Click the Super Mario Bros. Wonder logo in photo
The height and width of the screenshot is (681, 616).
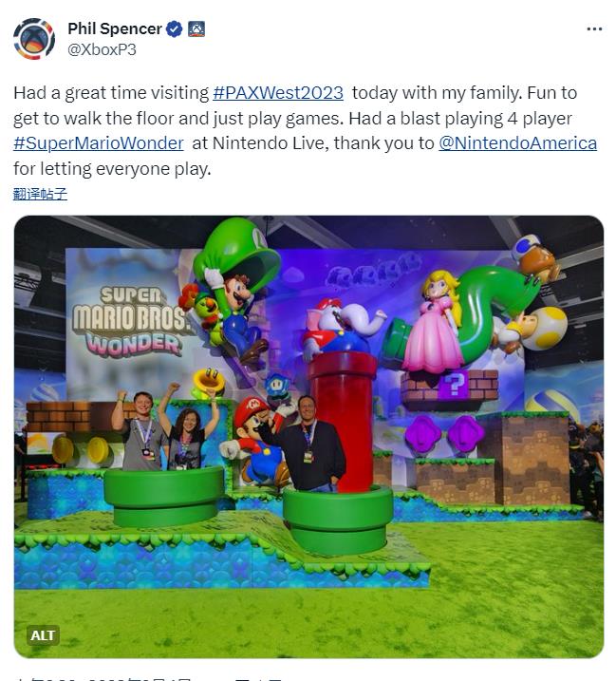(x=130, y=321)
